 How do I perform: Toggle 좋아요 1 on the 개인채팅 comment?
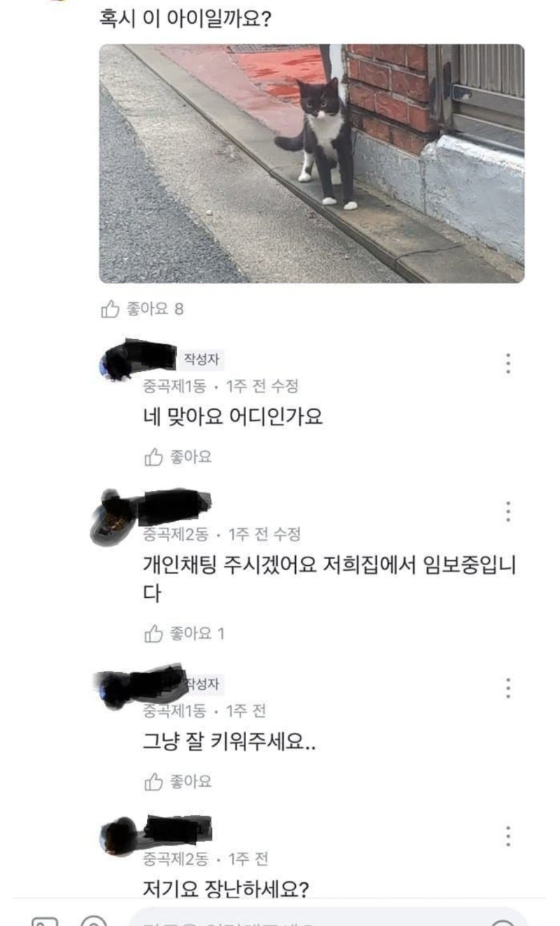(x=185, y=634)
